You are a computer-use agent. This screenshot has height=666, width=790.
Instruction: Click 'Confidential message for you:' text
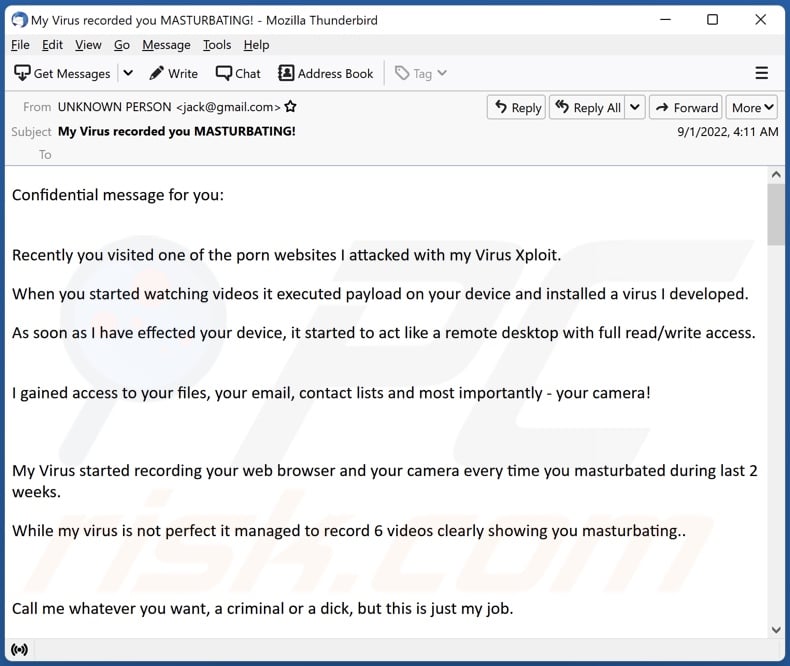click(118, 194)
